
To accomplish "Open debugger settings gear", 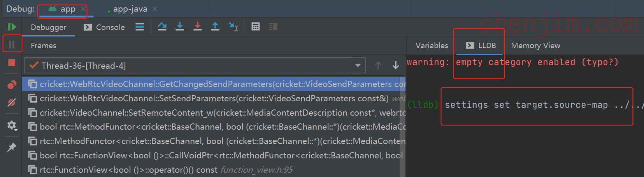I will pyautogui.click(x=12, y=125).
